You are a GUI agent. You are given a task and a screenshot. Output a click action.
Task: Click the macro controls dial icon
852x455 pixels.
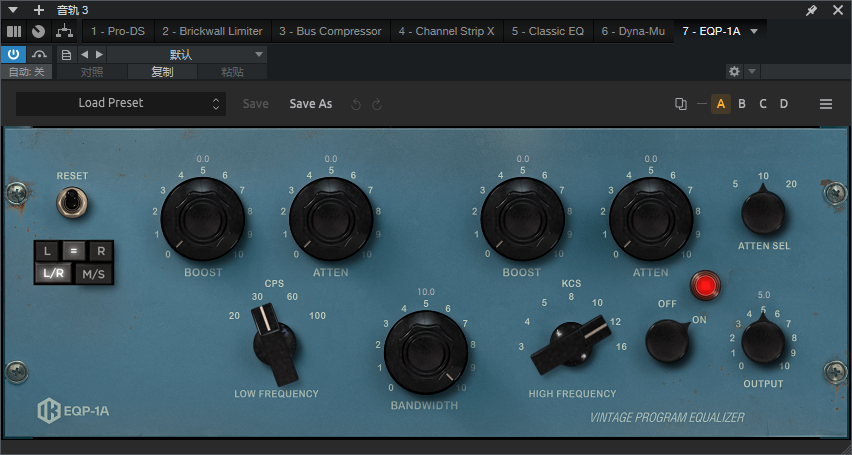(x=38, y=32)
